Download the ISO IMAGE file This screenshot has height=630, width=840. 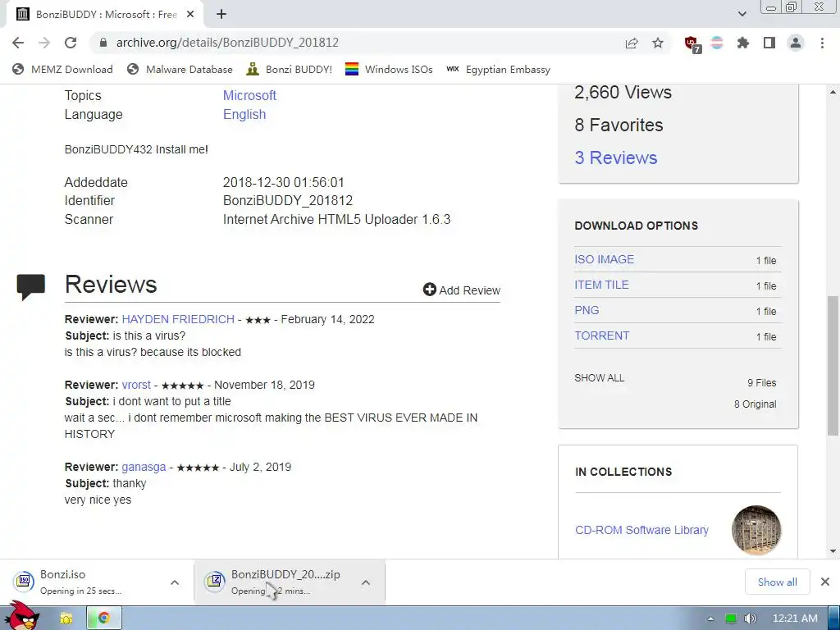[605, 259]
